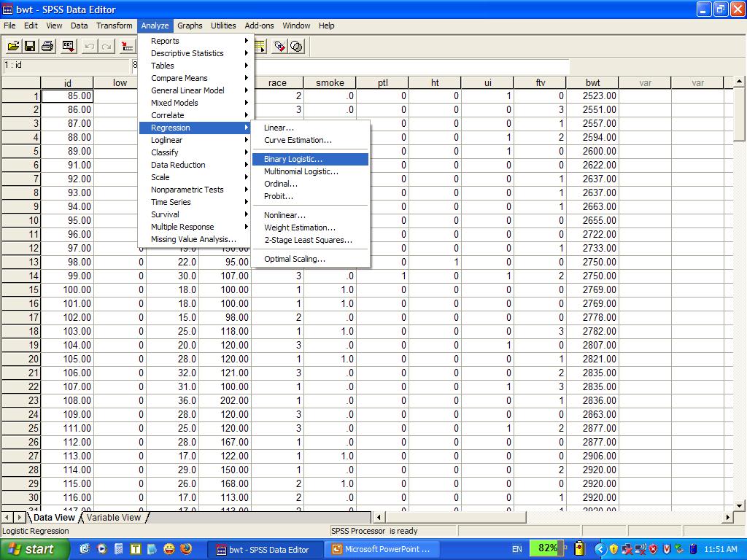Screen dimensions: 747x560
Task: Select Multinomial Logistic menu entry
Action: 310,171
